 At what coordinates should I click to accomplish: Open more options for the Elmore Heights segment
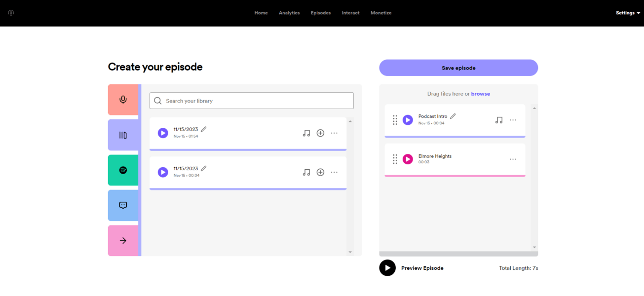tap(513, 159)
